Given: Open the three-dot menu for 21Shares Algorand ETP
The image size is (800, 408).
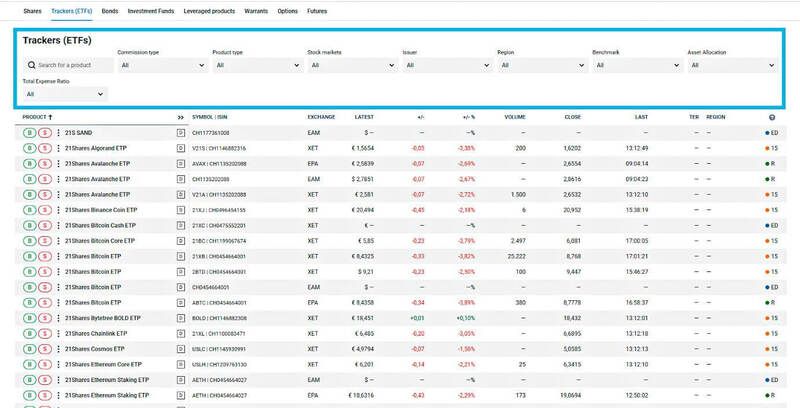Looking at the screenshot, I should (x=58, y=148).
